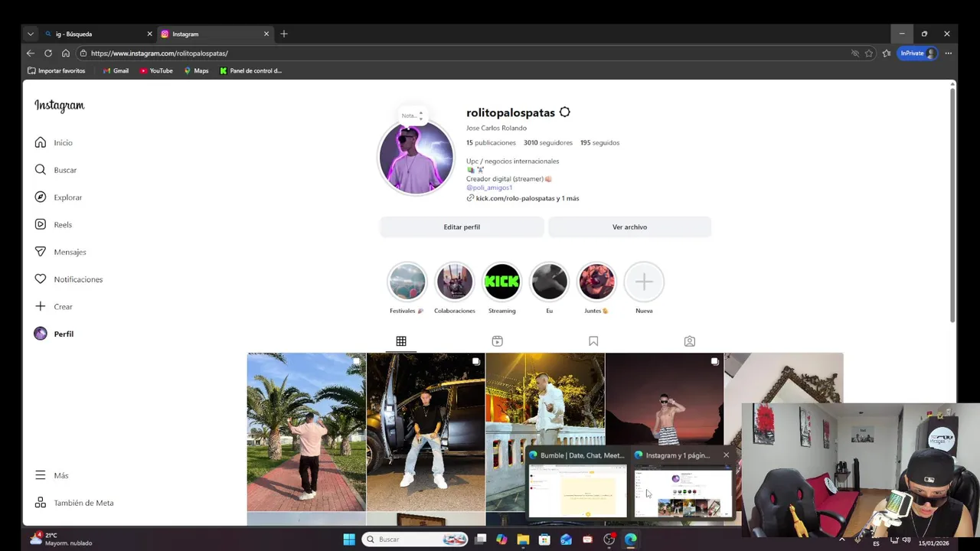980x551 pixels.
Task: Add a Nueva story highlight
Action: click(x=644, y=282)
